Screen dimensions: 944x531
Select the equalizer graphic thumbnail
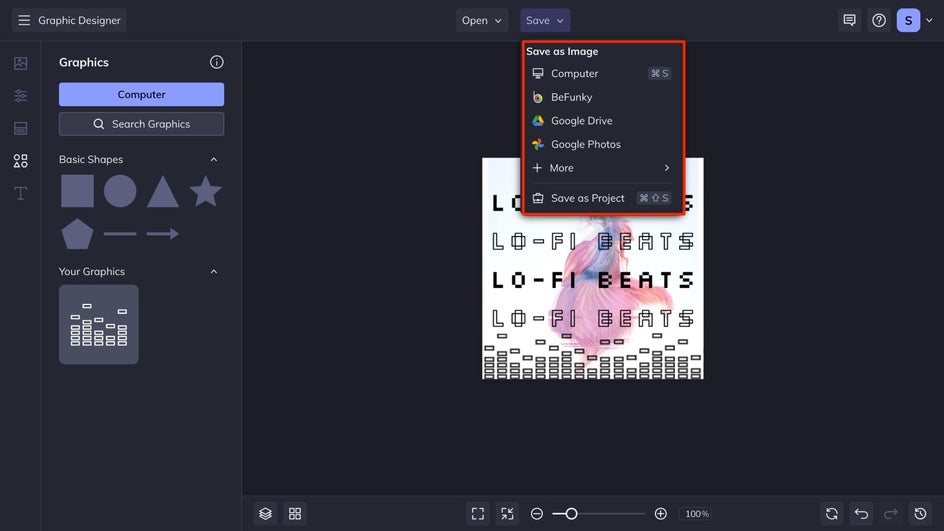(x=99, y=324)
